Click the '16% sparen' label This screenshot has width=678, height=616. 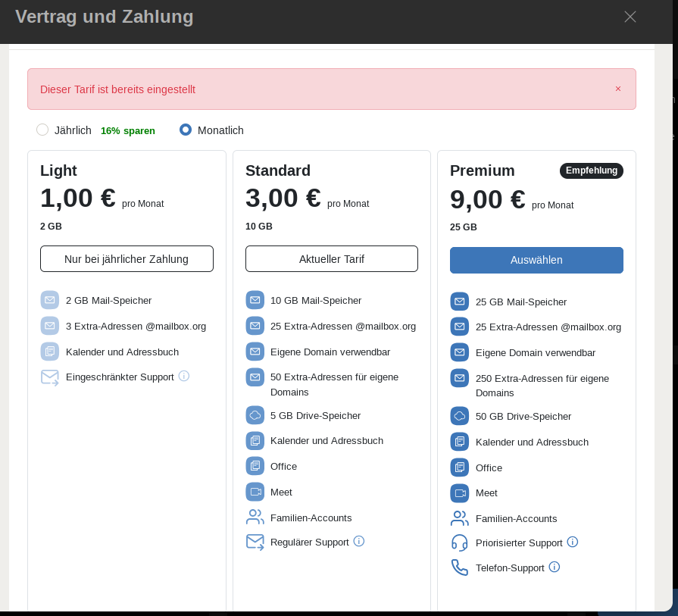[x=128, y=130]
